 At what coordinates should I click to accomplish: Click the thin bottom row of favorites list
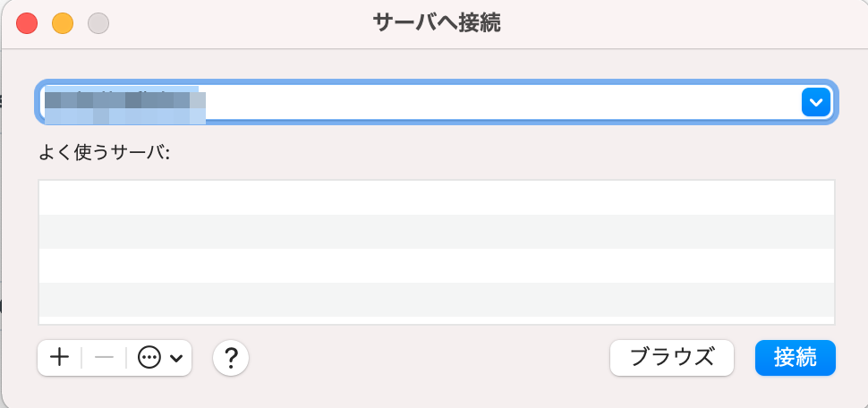[437, 320]
